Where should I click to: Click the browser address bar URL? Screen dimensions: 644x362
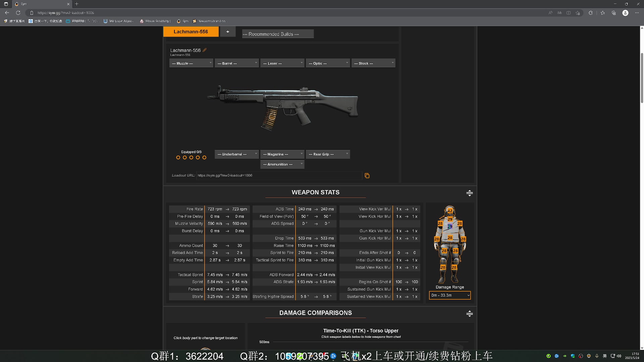pos(66,13)
